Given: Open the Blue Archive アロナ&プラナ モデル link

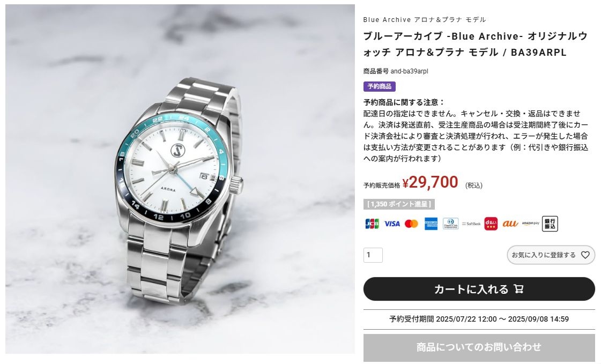Looking at the screenshot, I should [x=424, y=19].
